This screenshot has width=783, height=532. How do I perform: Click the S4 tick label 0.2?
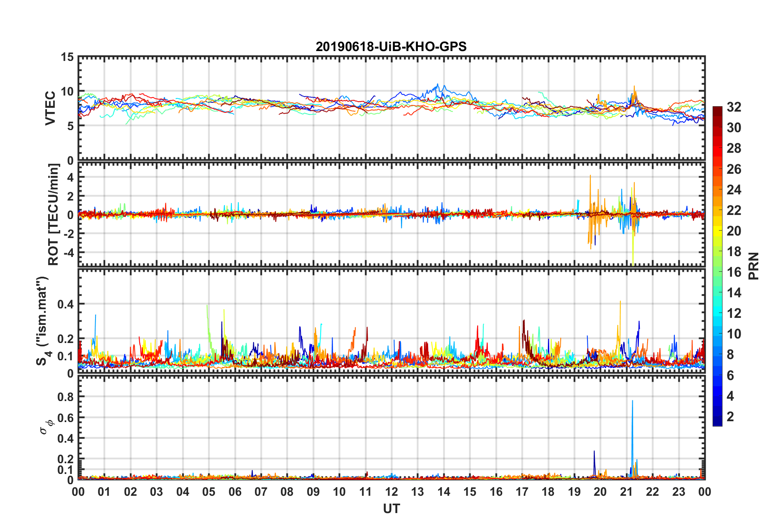tap(66, 339)
